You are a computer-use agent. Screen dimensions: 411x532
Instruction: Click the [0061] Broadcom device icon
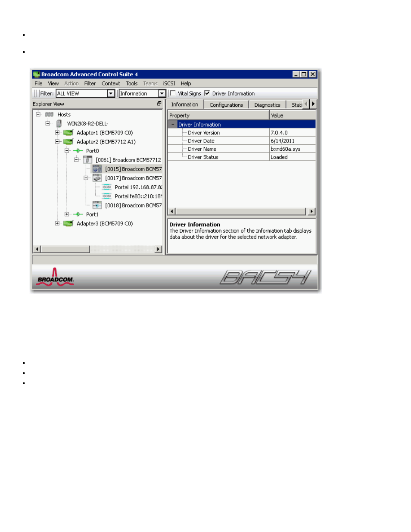87,160
